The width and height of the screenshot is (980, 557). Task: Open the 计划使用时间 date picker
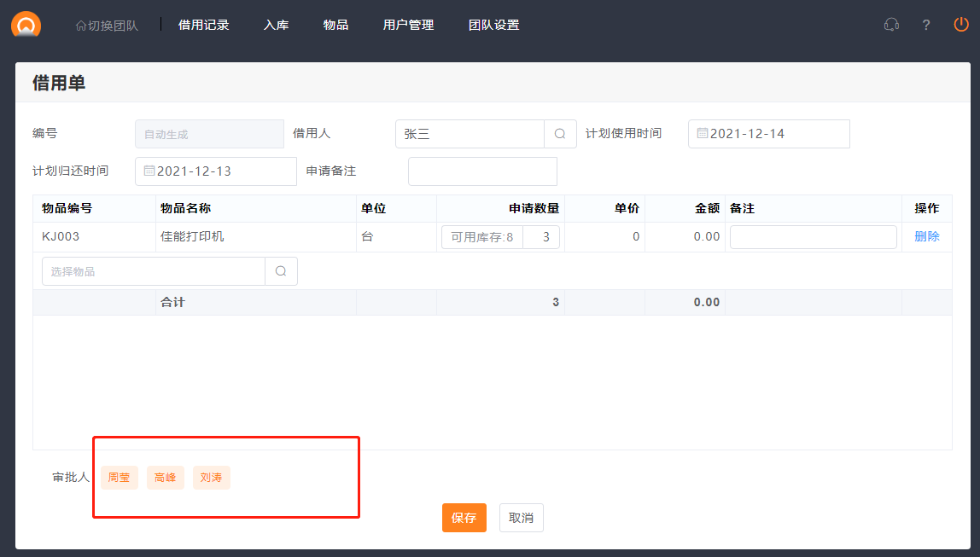pos(768,134)
